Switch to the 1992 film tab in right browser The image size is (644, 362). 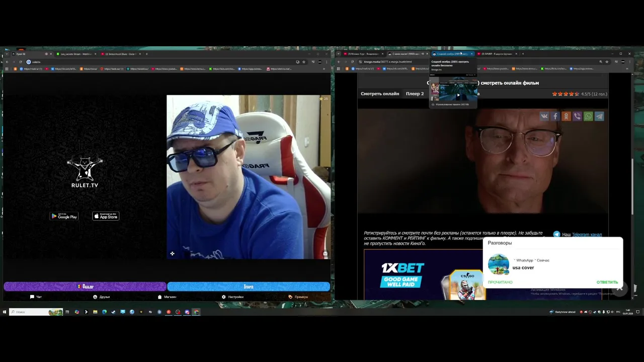pyautogui.click(x=408, y=54)
